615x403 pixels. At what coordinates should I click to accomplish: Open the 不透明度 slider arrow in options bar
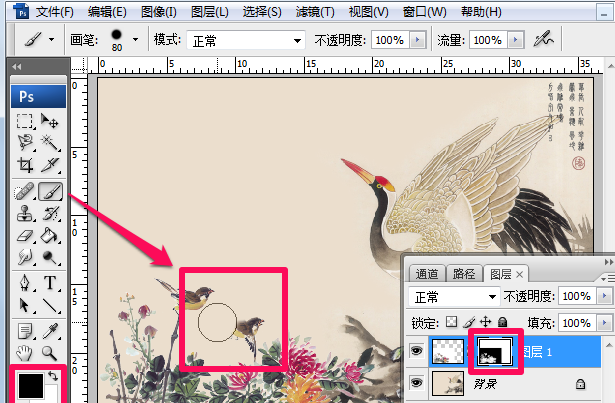tap(417, 40)
